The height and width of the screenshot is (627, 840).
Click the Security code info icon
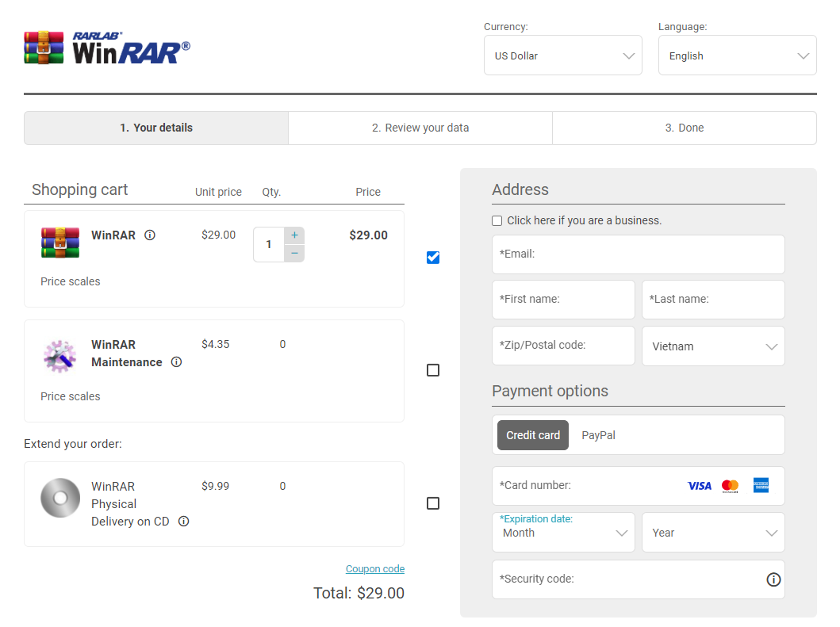[x=773, y=579]
